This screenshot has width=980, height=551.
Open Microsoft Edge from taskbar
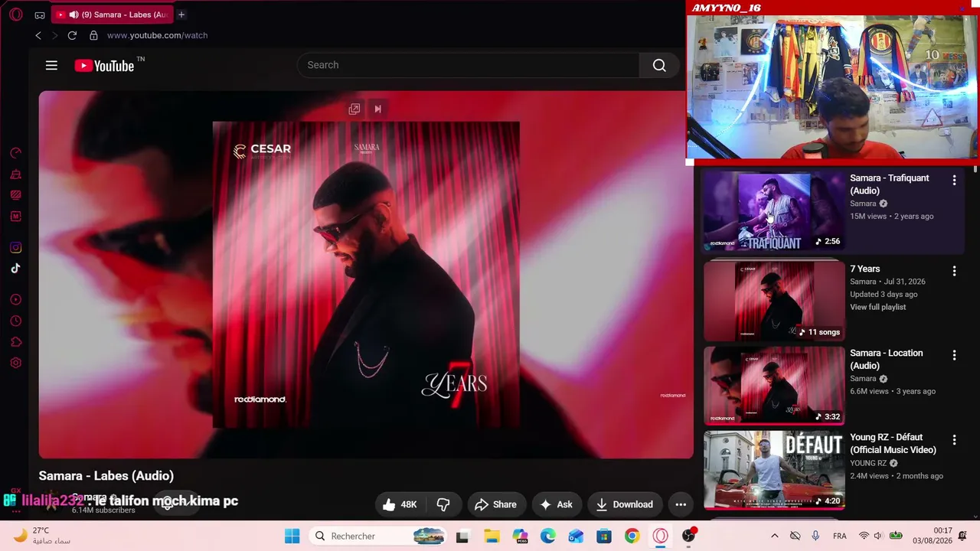click(x=548, y=536)
